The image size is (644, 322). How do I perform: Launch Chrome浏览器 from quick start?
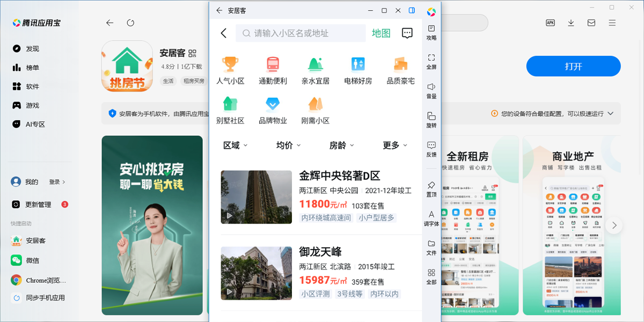point(39,280)
